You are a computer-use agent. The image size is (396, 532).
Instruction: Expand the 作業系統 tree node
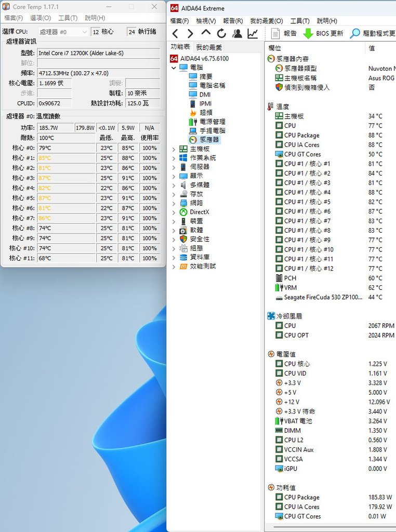174,158
